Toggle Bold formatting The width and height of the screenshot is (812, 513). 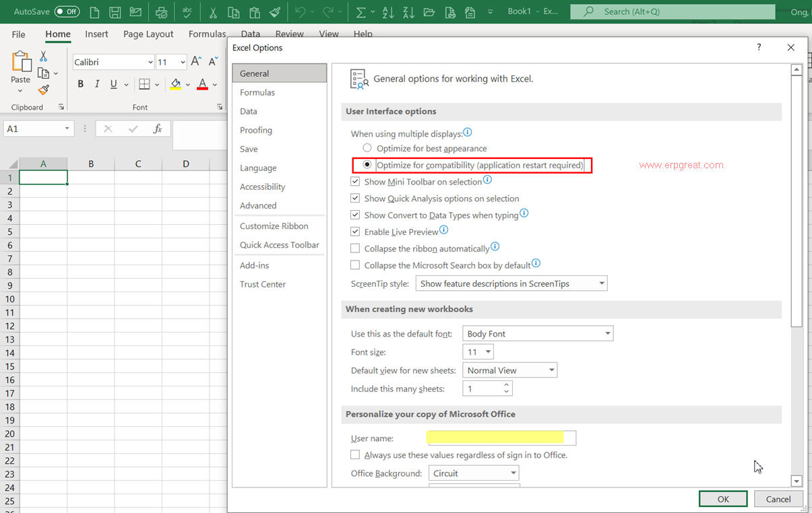click(81, 84)
